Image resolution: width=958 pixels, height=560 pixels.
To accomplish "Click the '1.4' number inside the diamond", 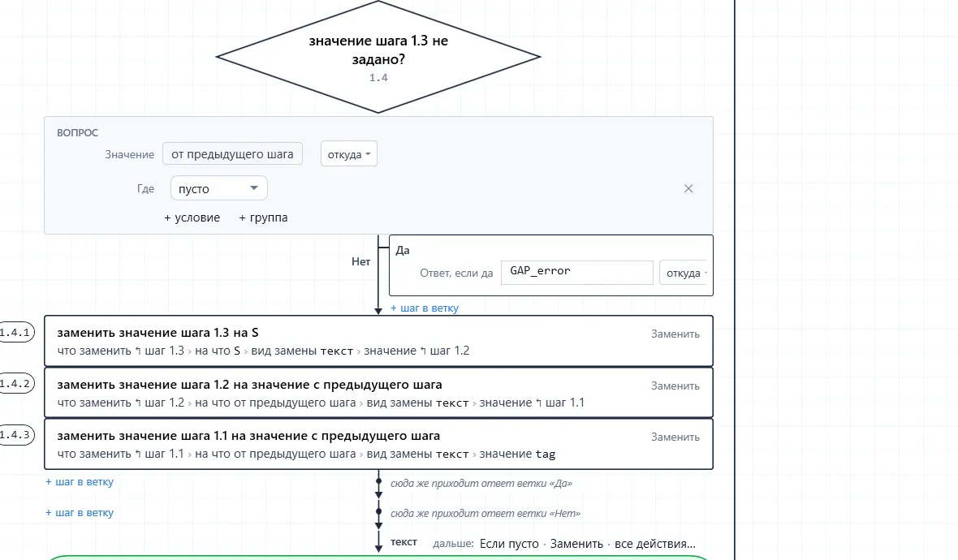I will pyautogui.click(x=378, y=78).
